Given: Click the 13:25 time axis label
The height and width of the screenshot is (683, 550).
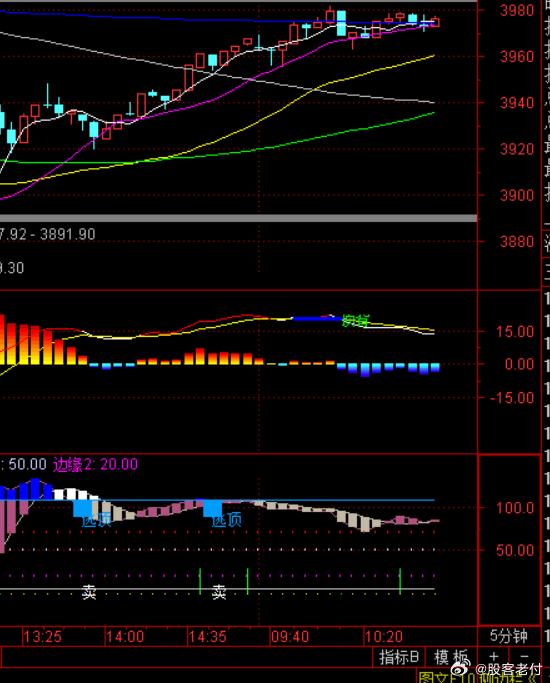Looking at the screenshot, I should (42, 637).
